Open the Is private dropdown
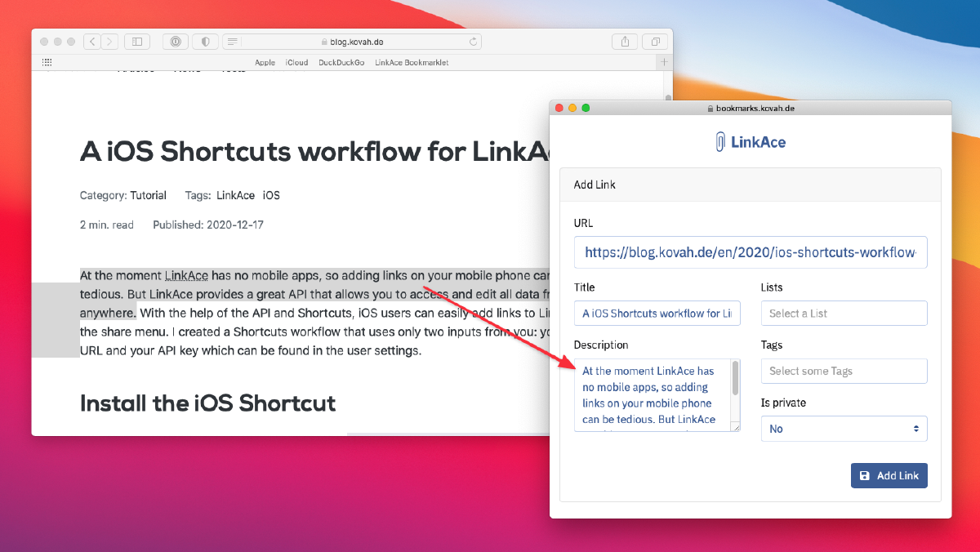The width and height of the screenshot is (980, 552). pos(844,428)
